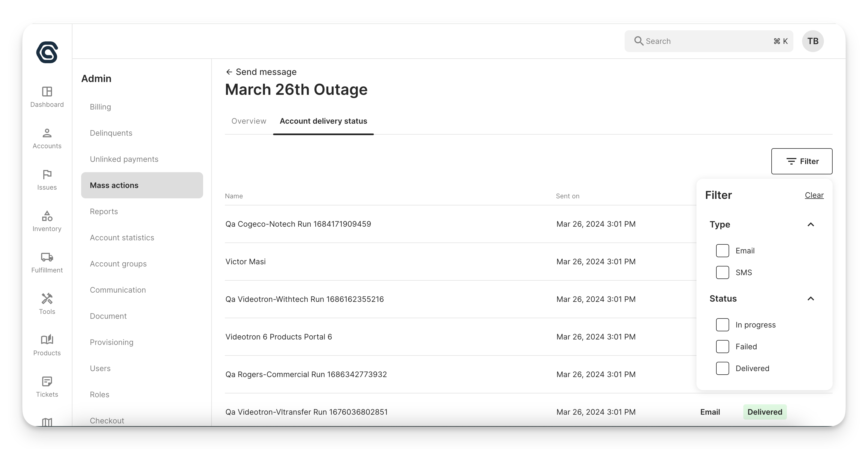Click the company logo icon
This screenshot has height=449, width=868.
tap(47, 52)
